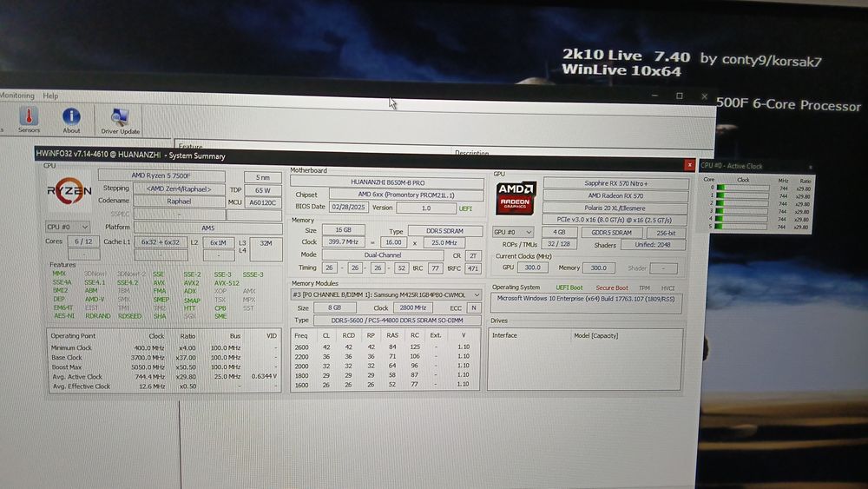The image size is (868, 489).
Task: Click the Avg. Active Clock row
Action: click(x=164, y=376)
